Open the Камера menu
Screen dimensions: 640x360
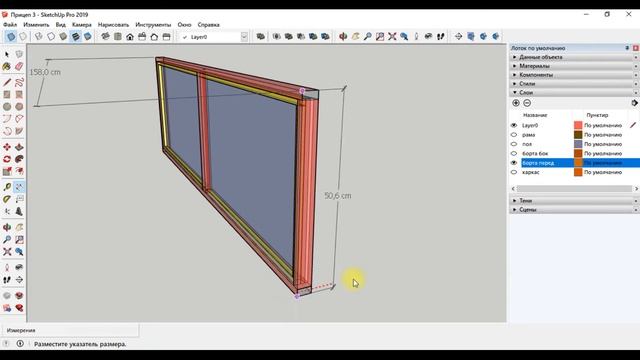point(82,25)
